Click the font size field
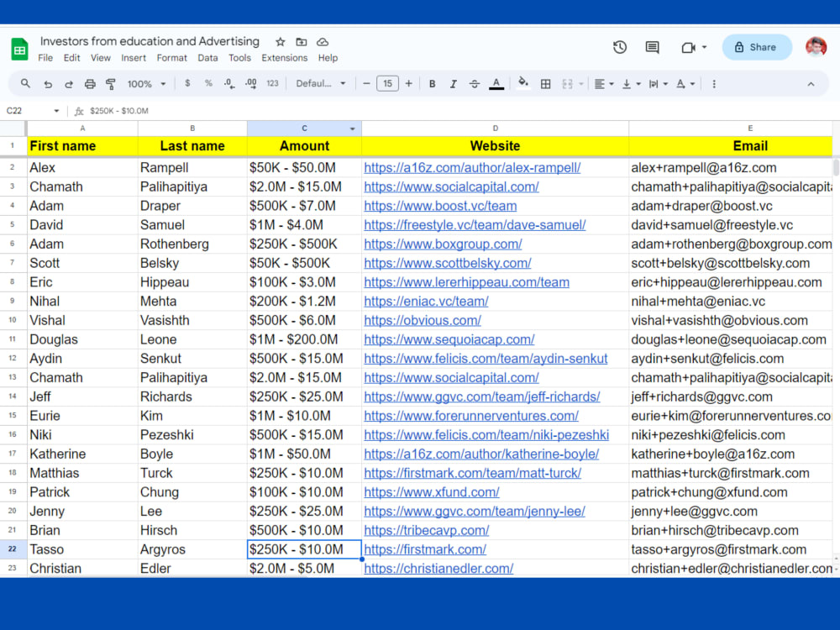Image resolution: width=840 pixels, height=630 pixels. pos(387,83)
